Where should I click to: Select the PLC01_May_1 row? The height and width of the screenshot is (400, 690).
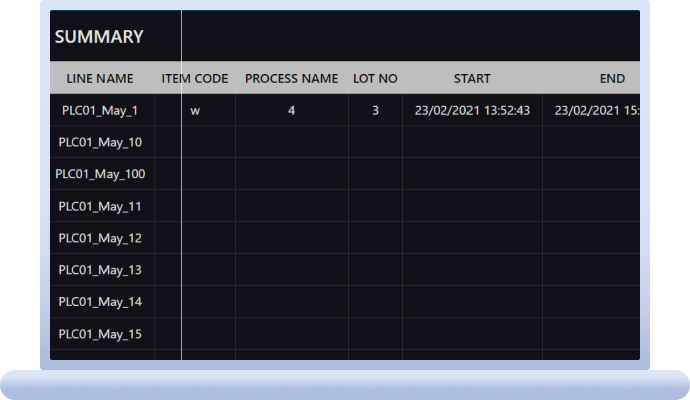[100, 110]
